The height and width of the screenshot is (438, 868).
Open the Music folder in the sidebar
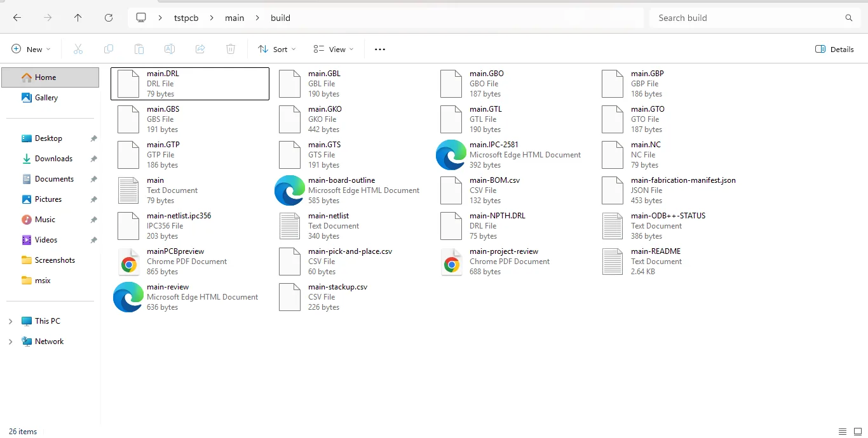click(x=50, y=220)
